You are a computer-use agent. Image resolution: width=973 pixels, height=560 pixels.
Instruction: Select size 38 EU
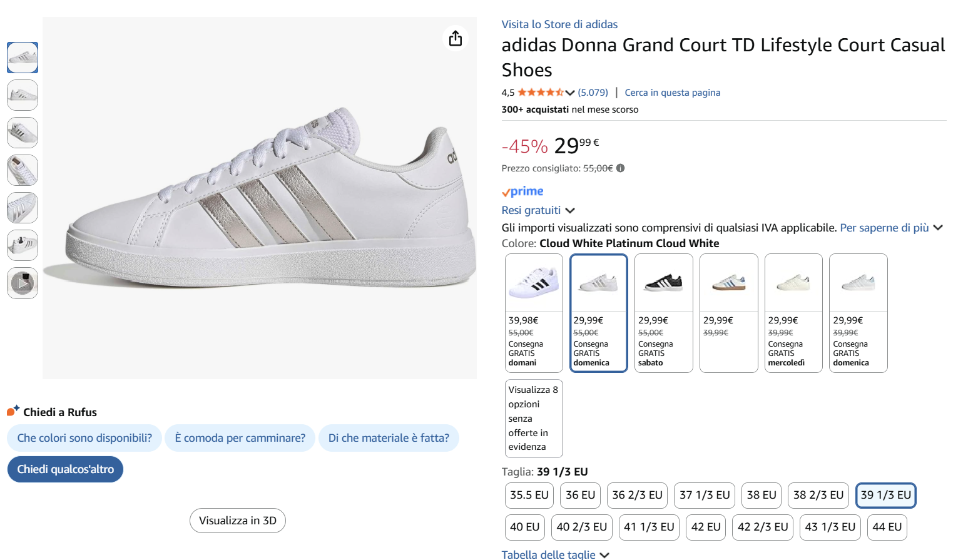[761, 495]
